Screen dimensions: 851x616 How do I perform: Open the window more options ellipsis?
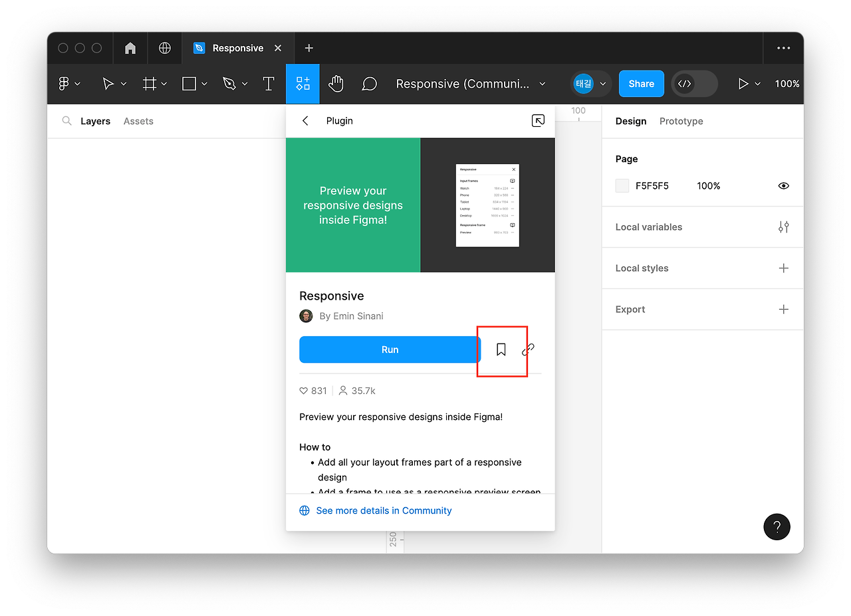pyautogui.click(x=784, y=48)
